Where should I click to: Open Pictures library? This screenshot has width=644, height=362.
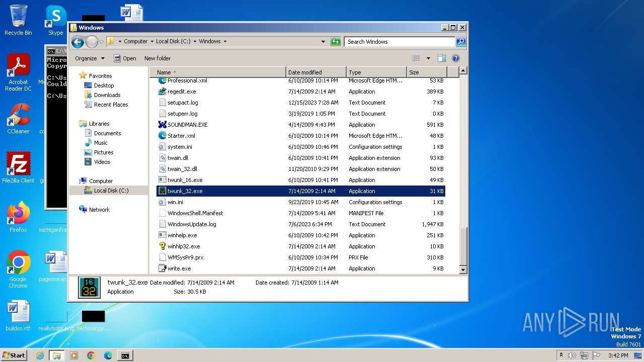click(104, 152)
